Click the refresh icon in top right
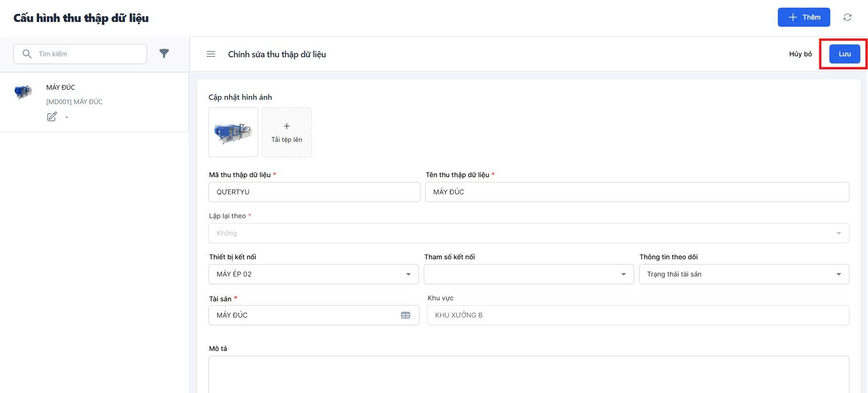868x393 pixels. coord(847,17)
